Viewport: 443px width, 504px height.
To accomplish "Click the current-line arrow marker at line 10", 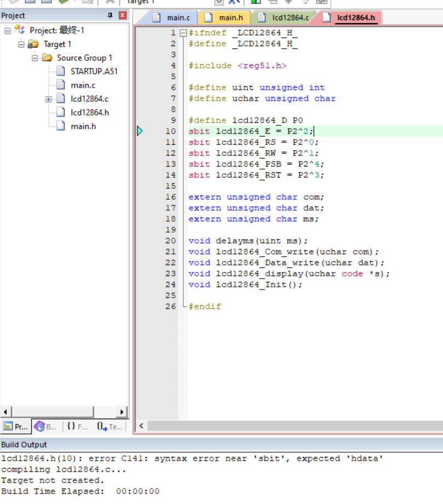I will tap(140, 131).
